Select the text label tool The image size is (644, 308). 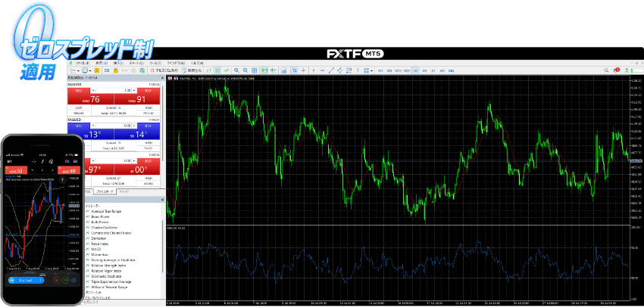pos(358,70)
